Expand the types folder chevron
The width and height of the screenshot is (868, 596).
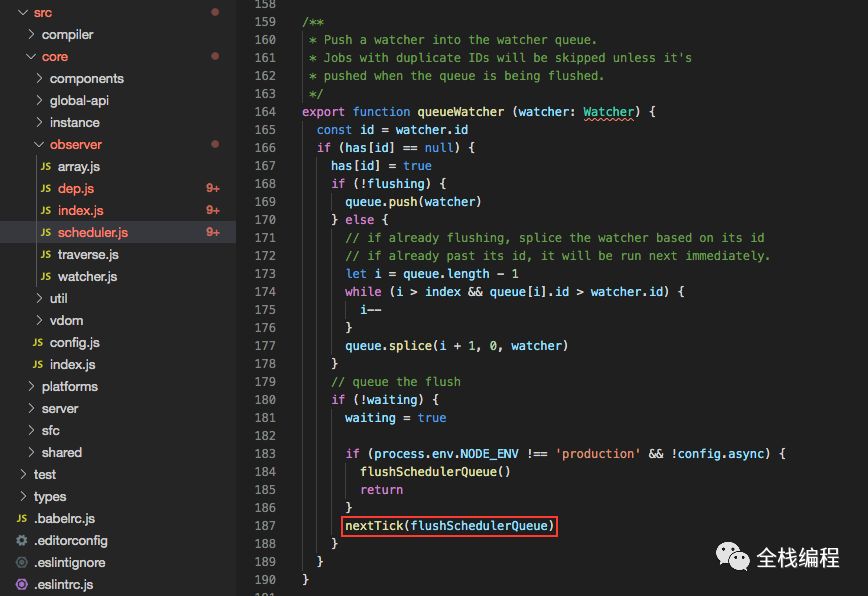click(x=23, y=496)
